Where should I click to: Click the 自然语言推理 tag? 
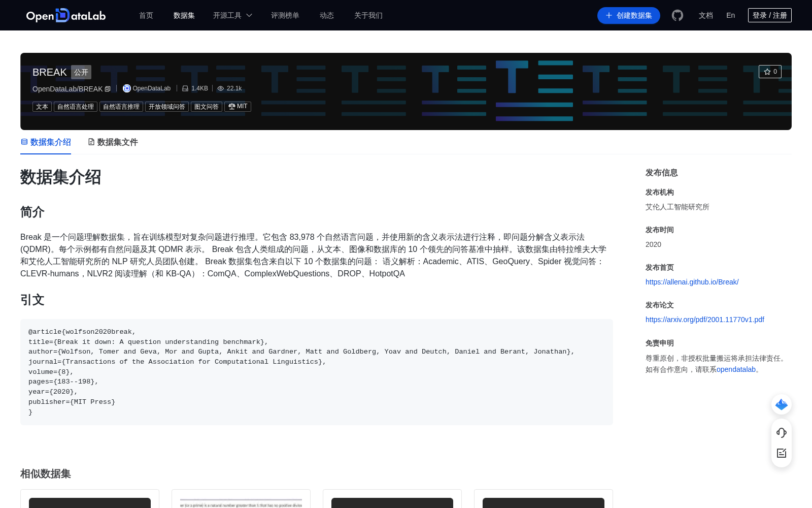pyautogui.click(x=121, y=107)
